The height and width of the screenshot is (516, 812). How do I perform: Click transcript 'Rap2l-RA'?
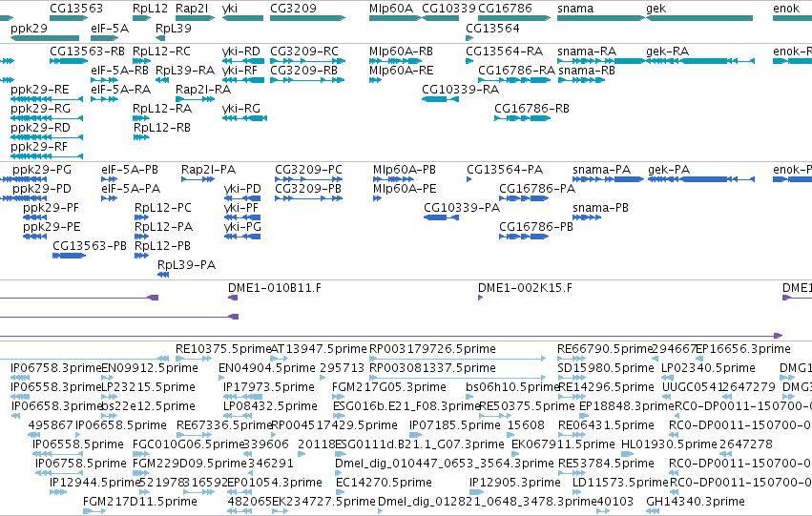pos(203,90)
